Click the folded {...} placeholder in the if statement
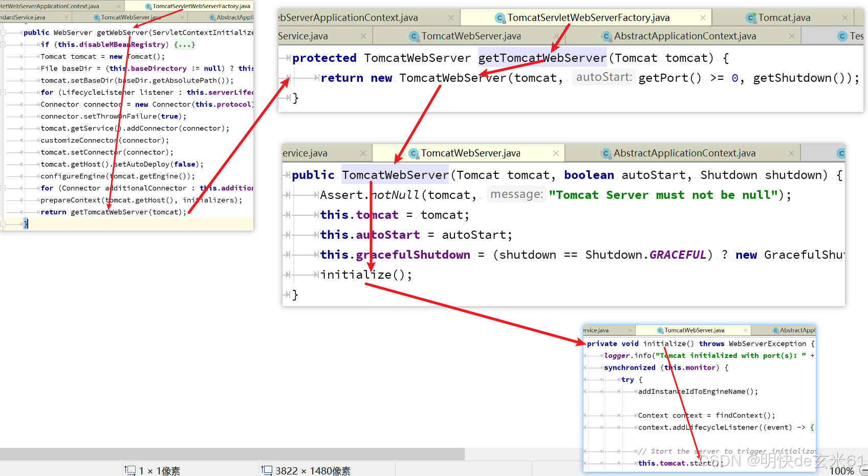The image size is (868, 476). (184, 44)
